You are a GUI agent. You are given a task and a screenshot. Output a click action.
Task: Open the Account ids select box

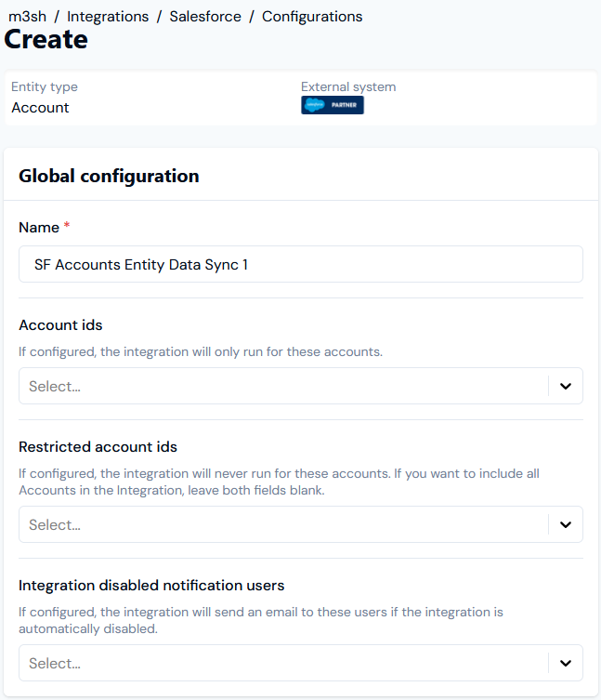(x=301, y=386)
